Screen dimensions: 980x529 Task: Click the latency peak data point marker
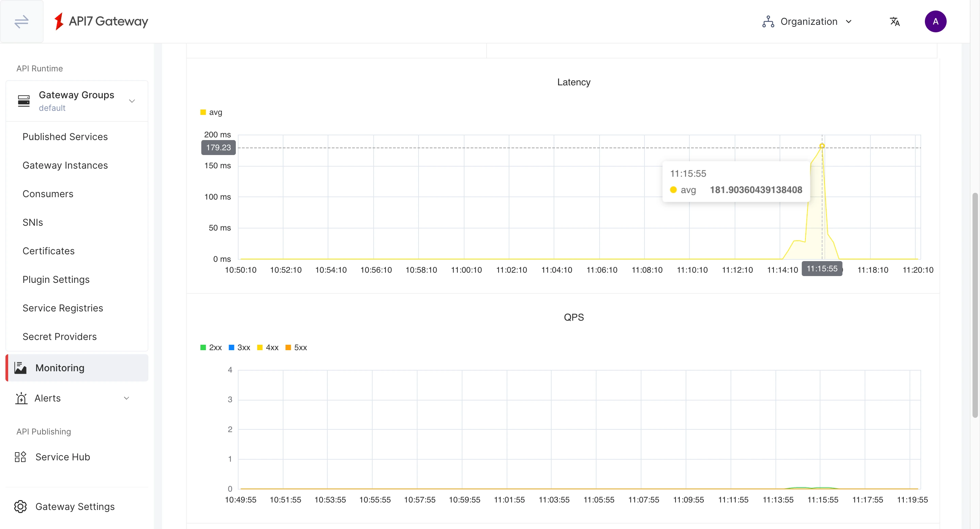pyautogui.click(x=822, y=146)
